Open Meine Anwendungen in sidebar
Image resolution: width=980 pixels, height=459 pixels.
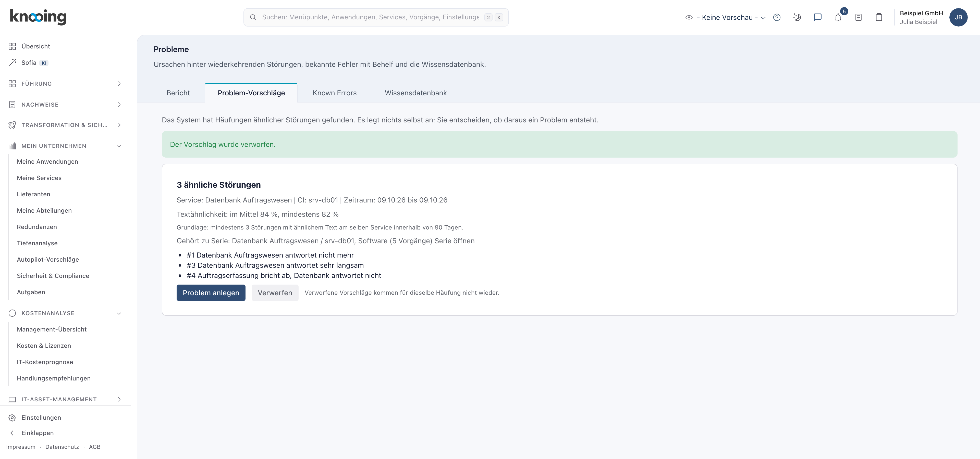47,161
